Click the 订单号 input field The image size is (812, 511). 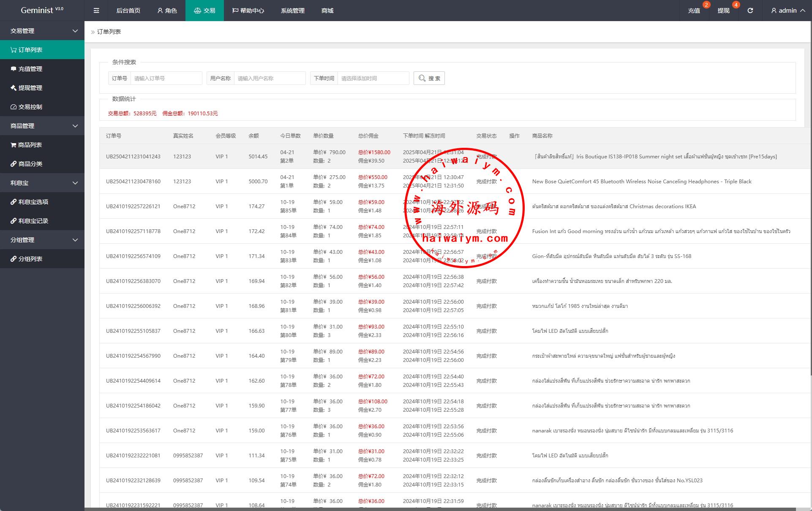166,78
